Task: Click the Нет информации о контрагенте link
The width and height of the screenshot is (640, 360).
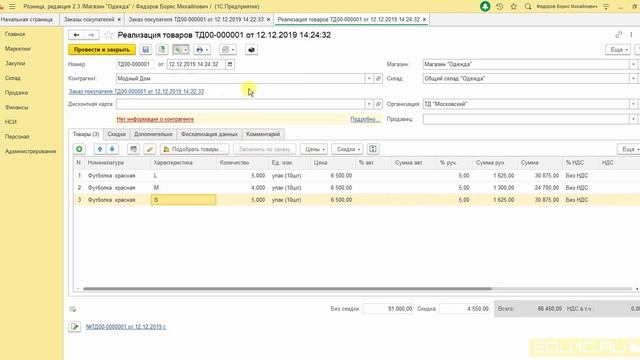Action: click(155, 119)
